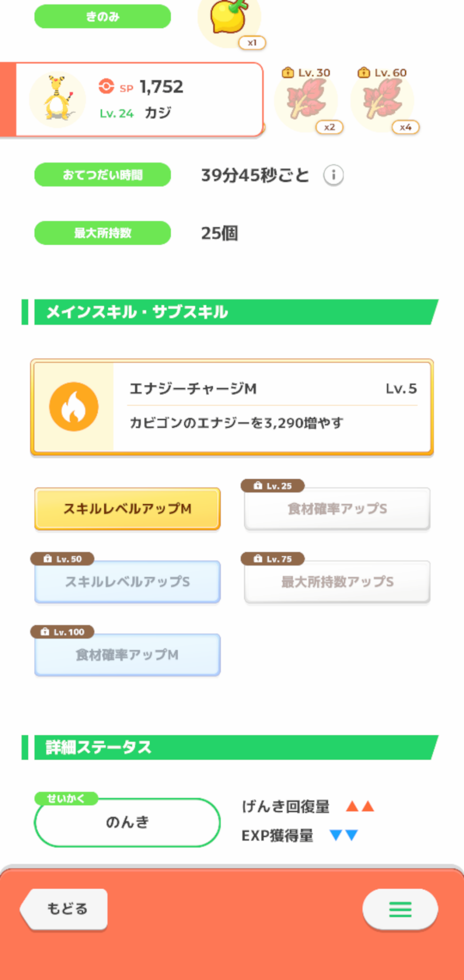Tap the Lv. 25 lock badge
This screenshot has width=464, height=980.
pyautogui.click(x=273, y=486)
